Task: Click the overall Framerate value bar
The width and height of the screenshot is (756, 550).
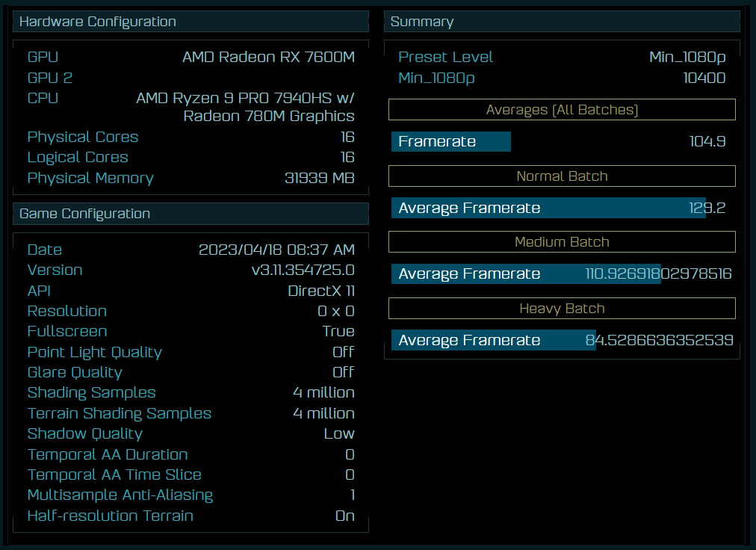Action: point(450,141)
